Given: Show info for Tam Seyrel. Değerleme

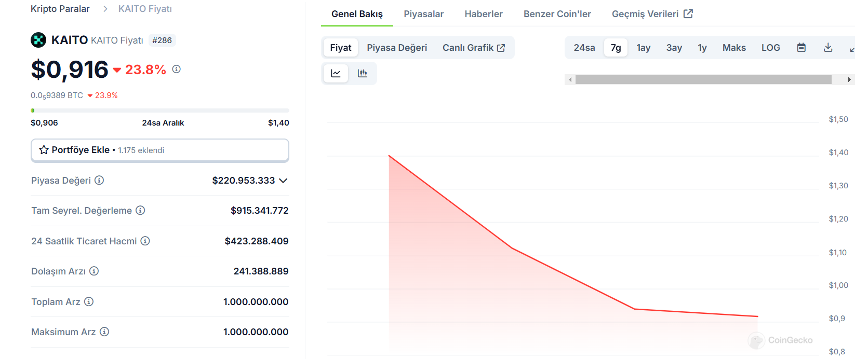Looking at the screenshot, I should click(140, 210).
